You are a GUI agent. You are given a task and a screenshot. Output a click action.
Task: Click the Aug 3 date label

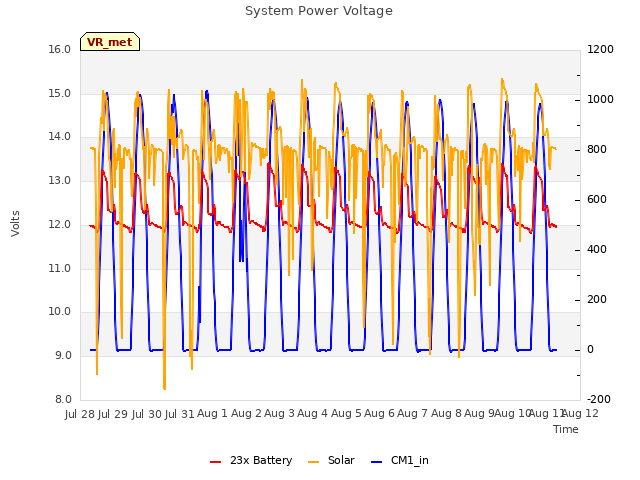point(279,414)
